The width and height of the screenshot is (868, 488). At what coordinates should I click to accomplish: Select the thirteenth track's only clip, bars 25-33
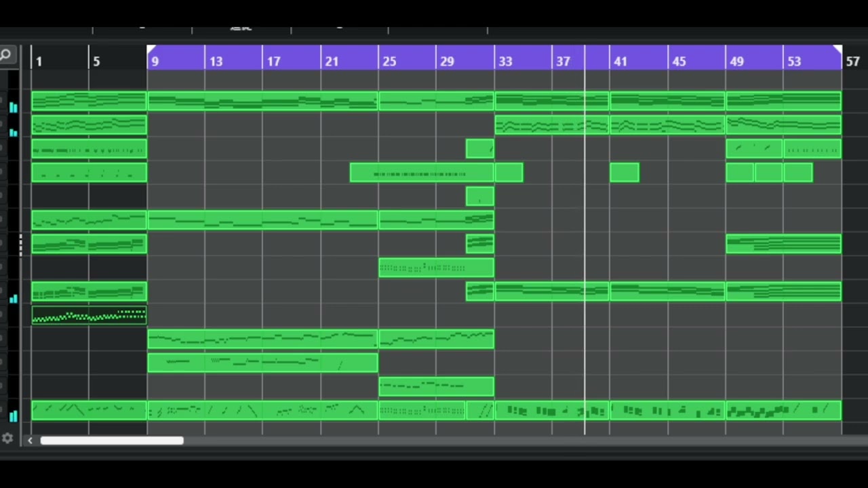coord(436,387)
